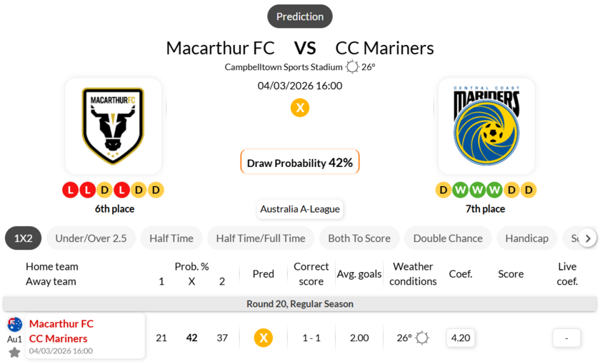Click the Central Coast Mariners logo
Viewport: 600px width, 364px height.
(486, 126)
